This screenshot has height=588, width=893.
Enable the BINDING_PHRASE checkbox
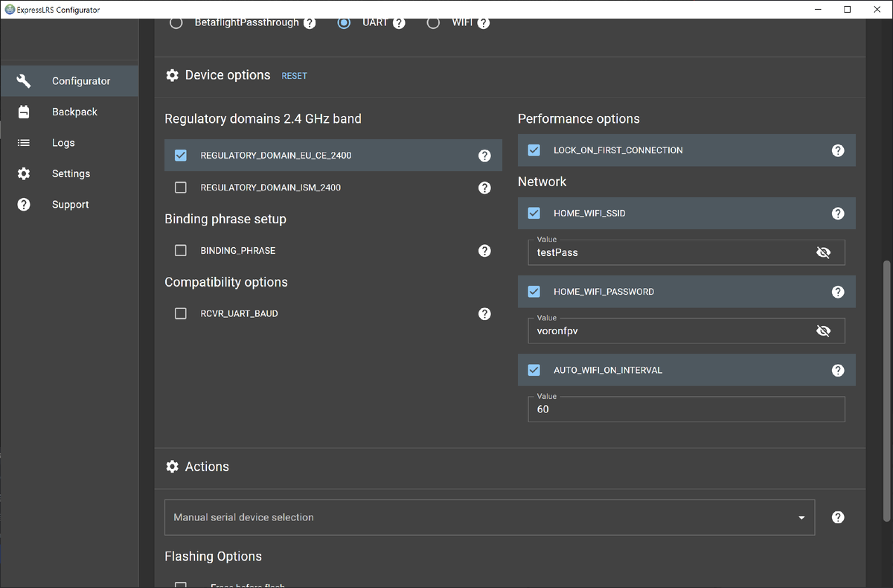pos(181,251)
